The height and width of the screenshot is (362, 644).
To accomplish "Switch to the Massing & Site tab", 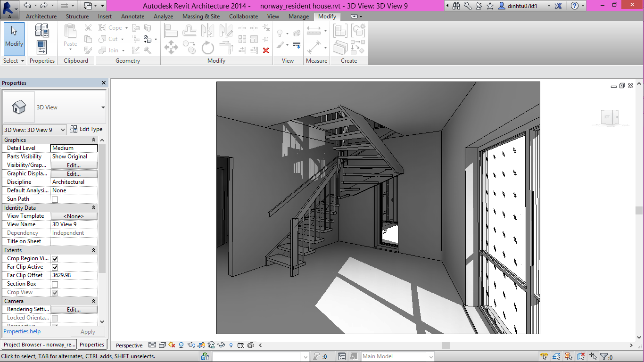I will pos(201,16).
